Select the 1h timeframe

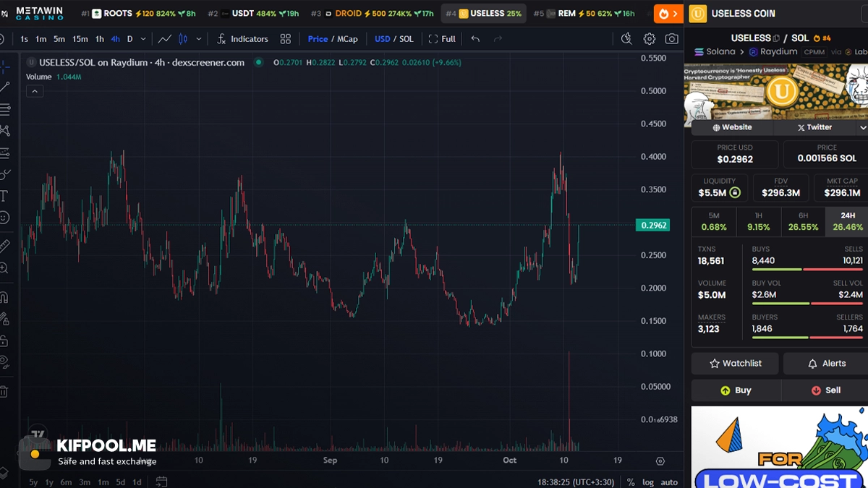(99, 39)
